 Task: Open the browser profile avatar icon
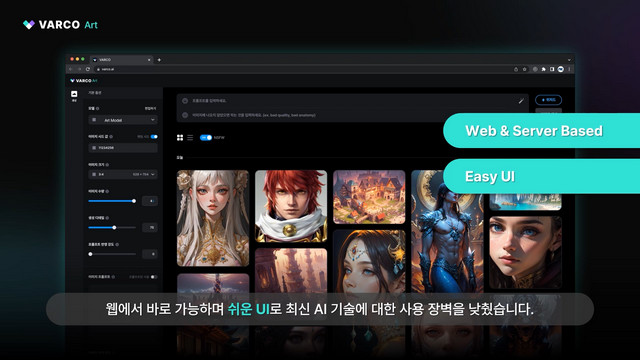click(561, 69)
